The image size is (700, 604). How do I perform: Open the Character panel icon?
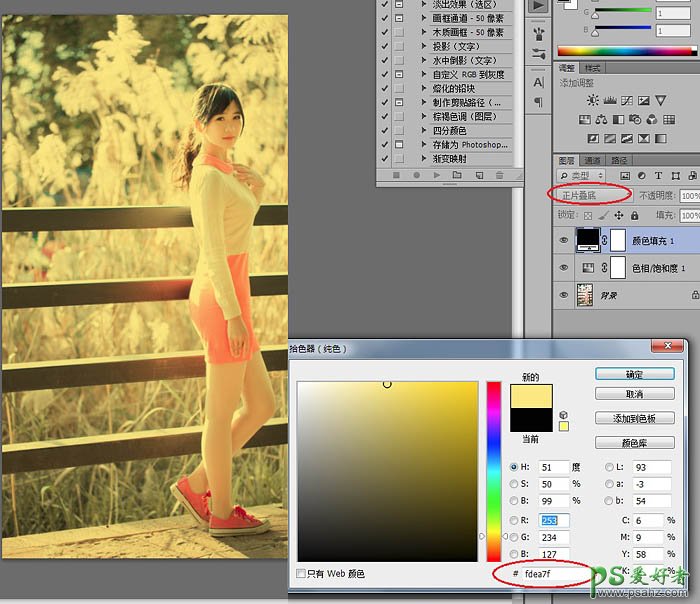point(539,83)
